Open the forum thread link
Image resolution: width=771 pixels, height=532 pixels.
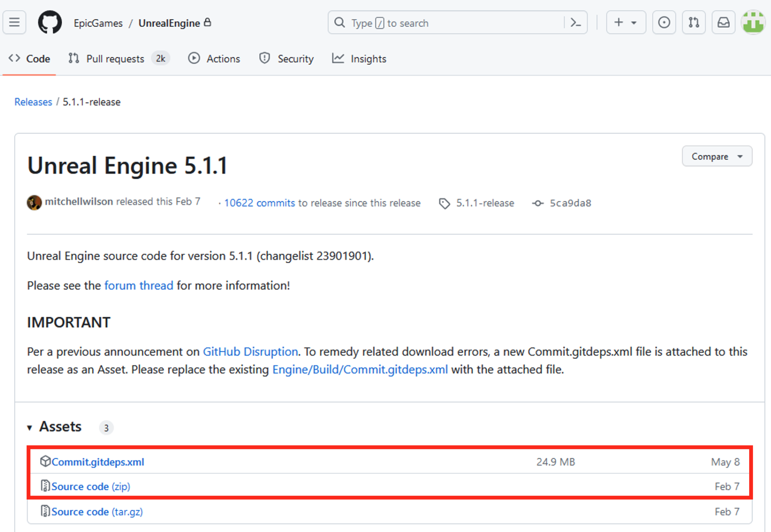139,286
